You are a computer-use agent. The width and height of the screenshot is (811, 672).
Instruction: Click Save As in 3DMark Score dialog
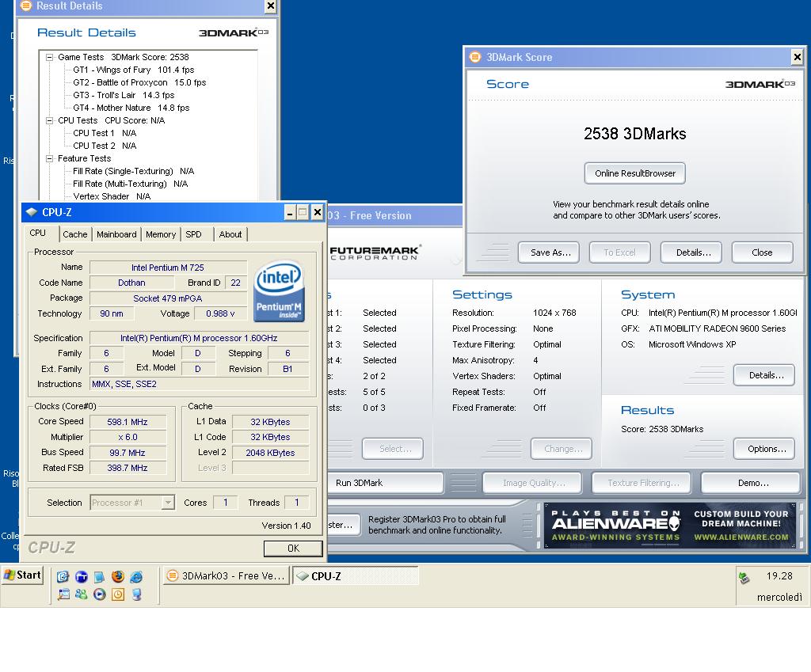pyautogui.click(x=549, y=252)
